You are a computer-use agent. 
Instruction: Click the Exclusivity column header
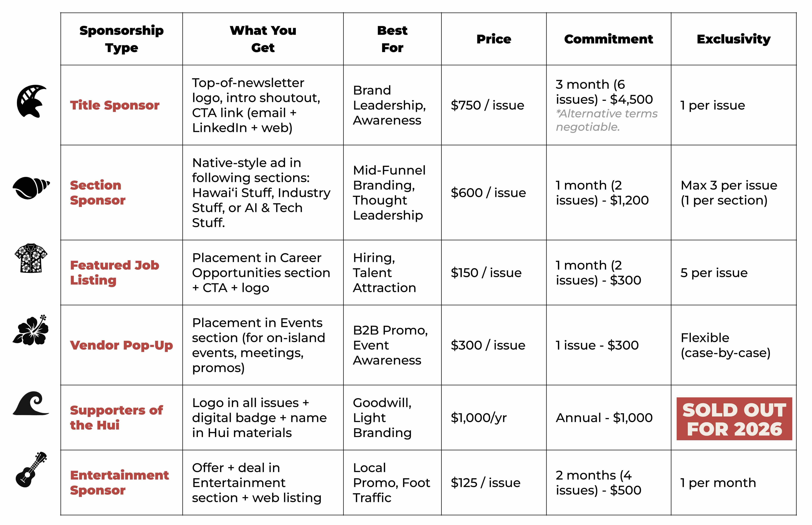[734, 39]
